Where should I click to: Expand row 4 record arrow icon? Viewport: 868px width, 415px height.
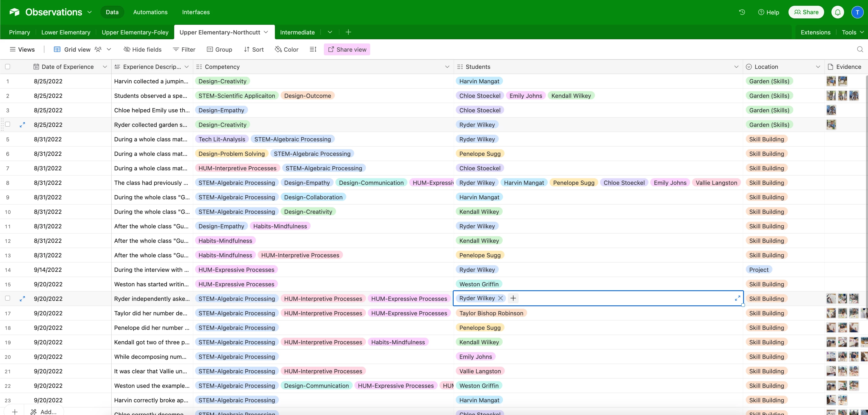[22, 125]
